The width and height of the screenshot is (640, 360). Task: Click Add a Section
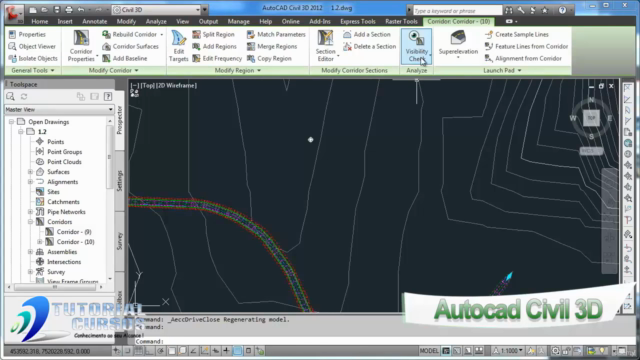(x=367, y=34)
